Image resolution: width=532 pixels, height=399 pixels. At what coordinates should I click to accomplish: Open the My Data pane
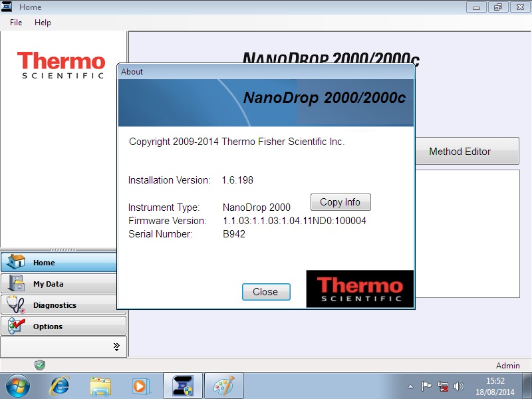tap(59, 284)
